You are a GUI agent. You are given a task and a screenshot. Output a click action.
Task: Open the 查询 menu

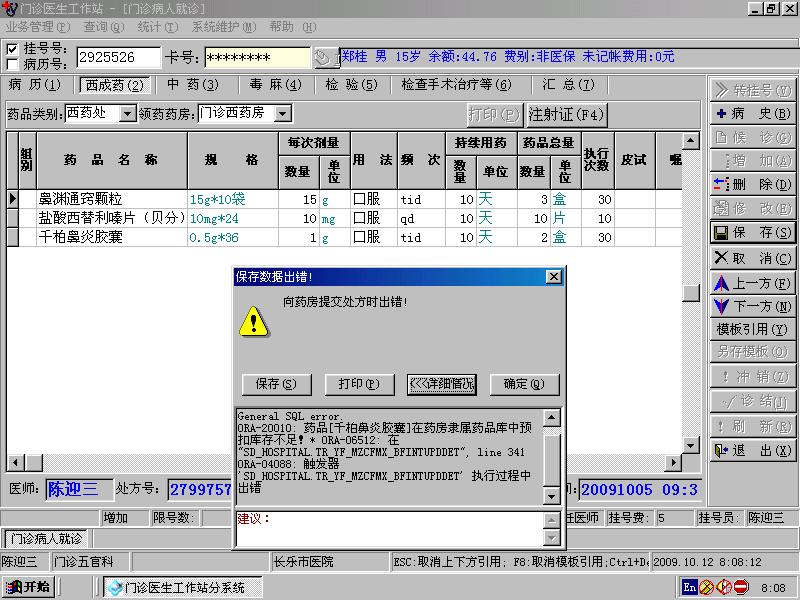[104, 27]
